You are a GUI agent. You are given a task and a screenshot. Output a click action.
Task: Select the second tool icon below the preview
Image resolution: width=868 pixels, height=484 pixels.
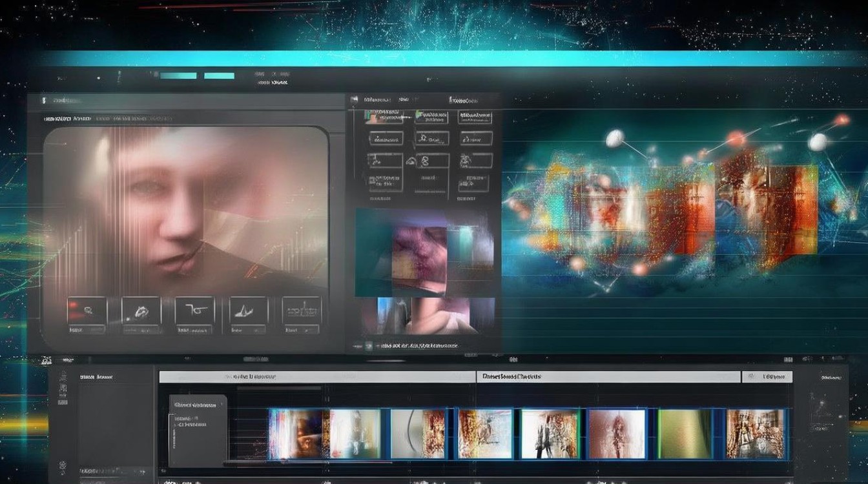pyautogui.click(x=141, y=311)
